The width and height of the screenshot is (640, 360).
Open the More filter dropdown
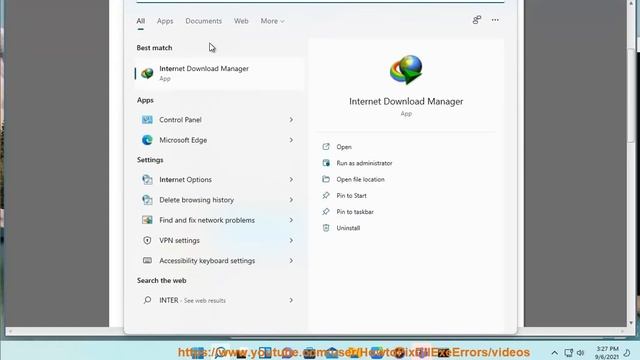(272, 21)
